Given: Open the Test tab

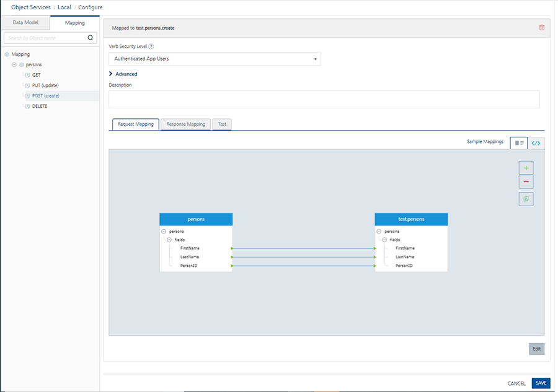Looking at the screenshot, I should [x=222, y=124].
